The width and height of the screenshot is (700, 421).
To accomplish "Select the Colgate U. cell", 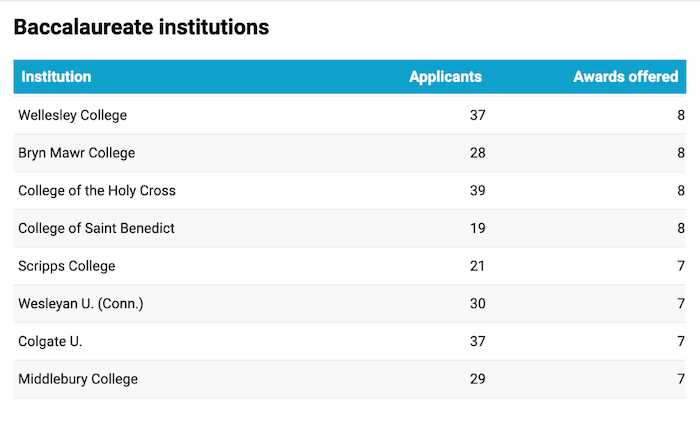I will pyautogui.click(x=50, y=341).
